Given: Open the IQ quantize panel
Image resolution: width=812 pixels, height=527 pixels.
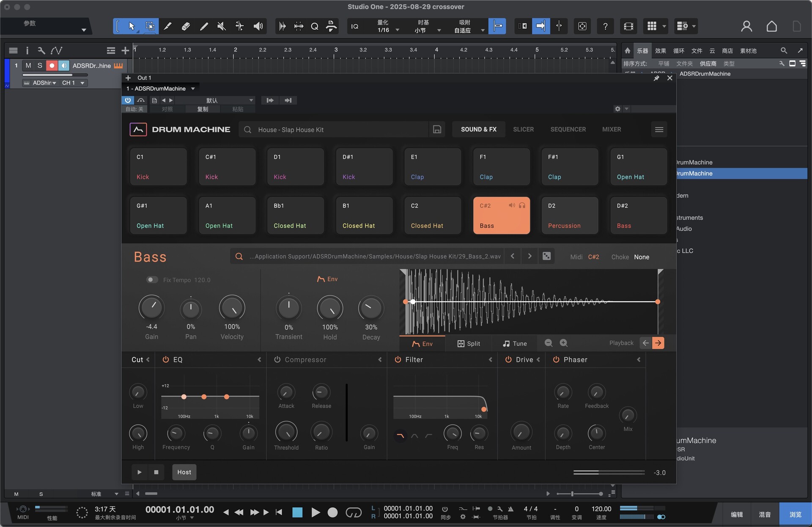Looking at the screenshot, I should pyautogui.click(x=355, y=26).
